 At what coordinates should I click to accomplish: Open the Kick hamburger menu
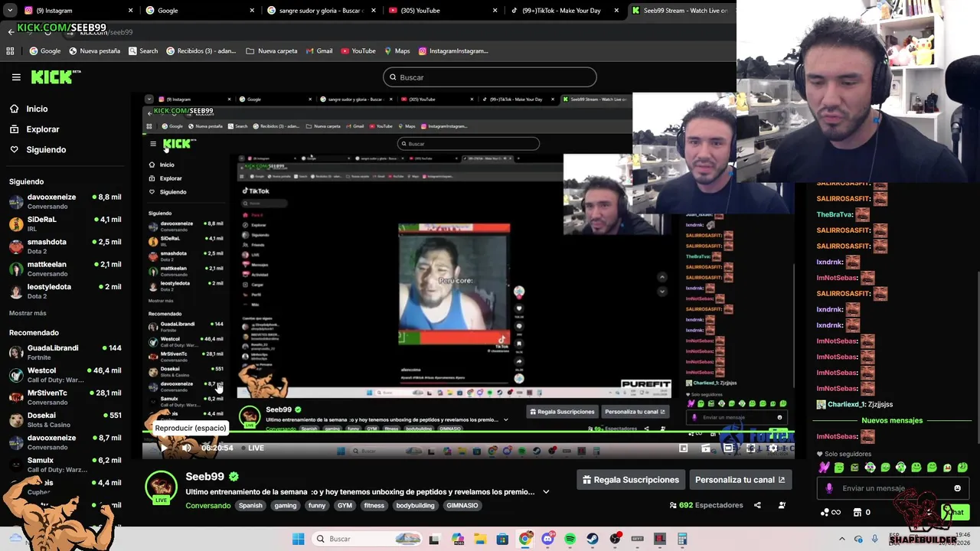16,77
